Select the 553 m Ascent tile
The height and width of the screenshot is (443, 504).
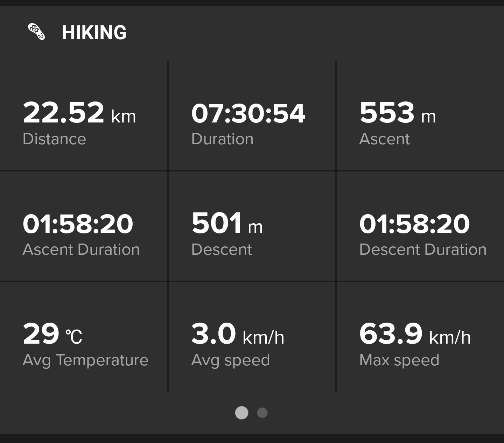coord(420,115)
